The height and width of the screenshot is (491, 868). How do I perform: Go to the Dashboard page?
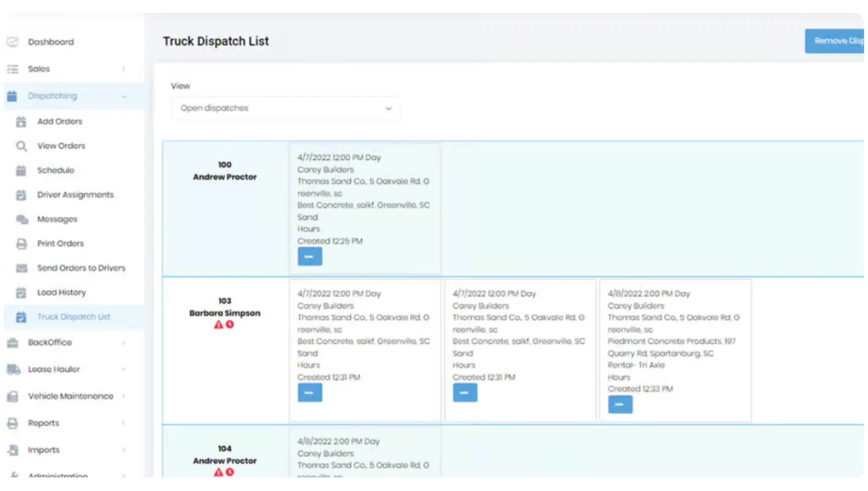point(51,41)
